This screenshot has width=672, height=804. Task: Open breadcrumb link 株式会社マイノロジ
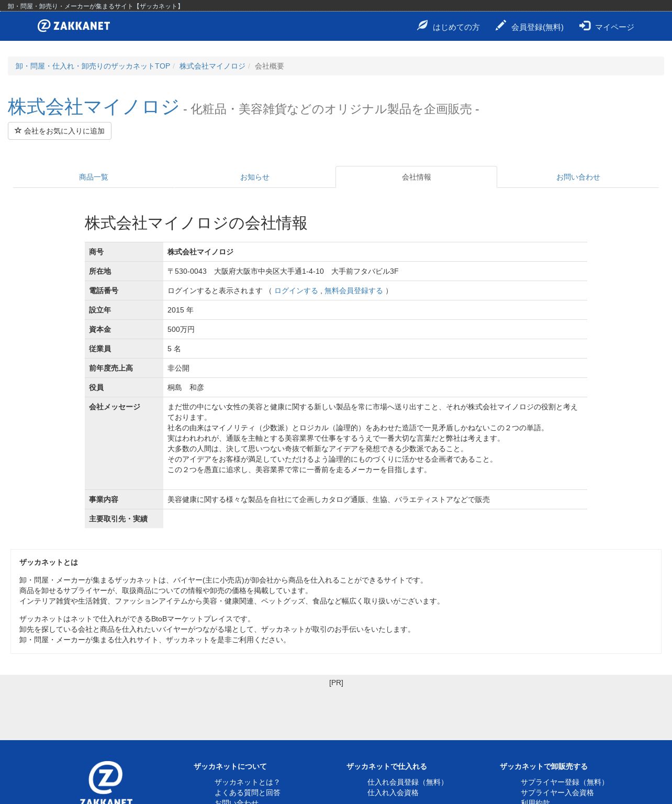point(212,66)
